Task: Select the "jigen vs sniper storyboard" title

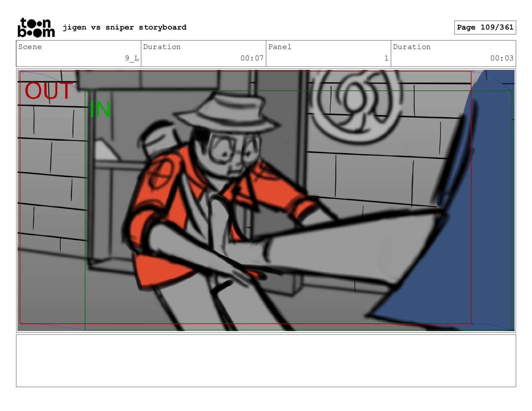Action: click(x=125, y=27)
